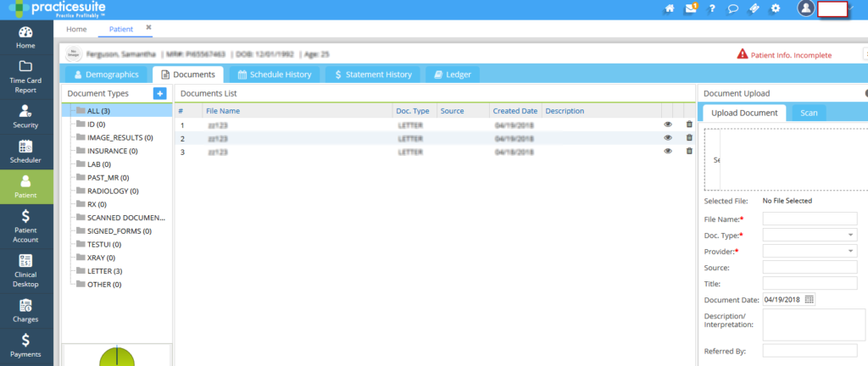
Task: Open the ticket tag icon in top bar
Action: 754,8
